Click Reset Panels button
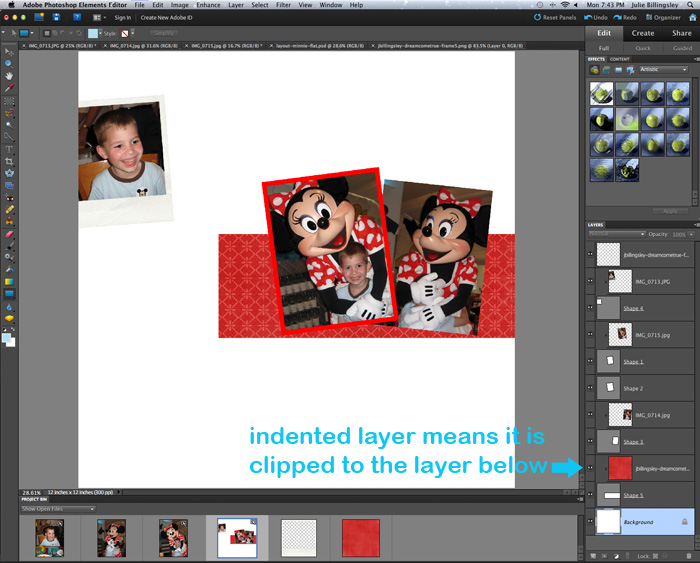 (x=555, y=17)
